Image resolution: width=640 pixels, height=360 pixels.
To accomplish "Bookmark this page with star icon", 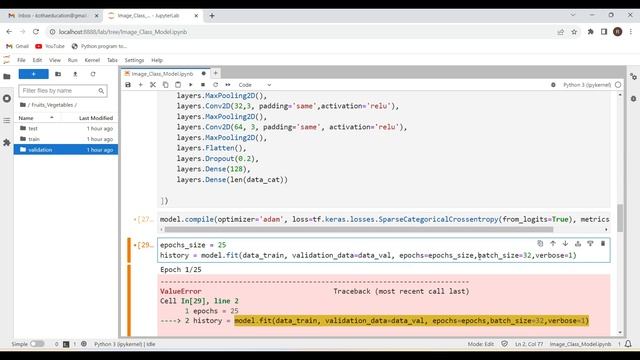I will point(574,31).
